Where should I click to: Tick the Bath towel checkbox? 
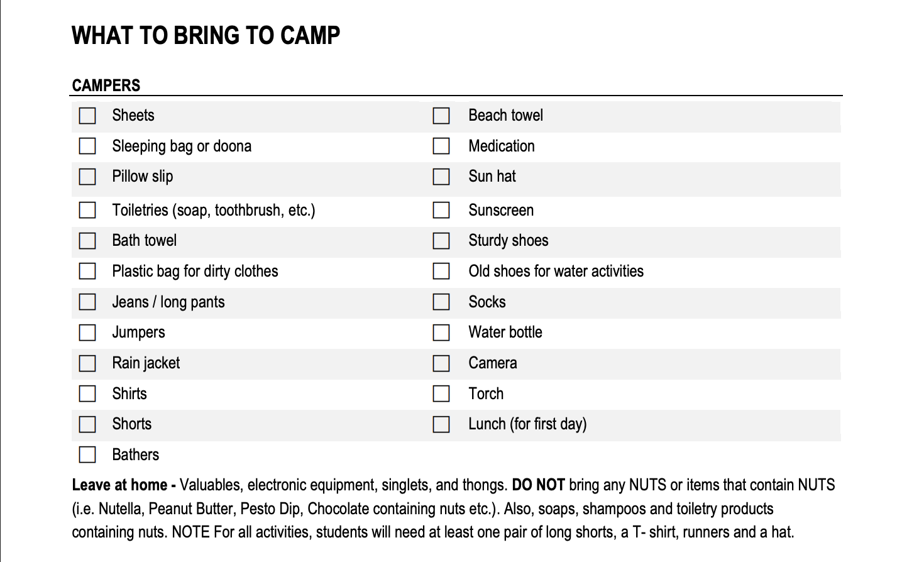point(87,241)
